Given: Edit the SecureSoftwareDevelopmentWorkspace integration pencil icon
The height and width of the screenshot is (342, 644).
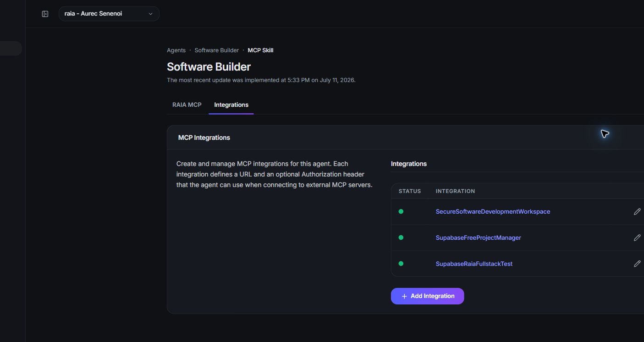Looking at the screenshot, I should pos(637,211).
